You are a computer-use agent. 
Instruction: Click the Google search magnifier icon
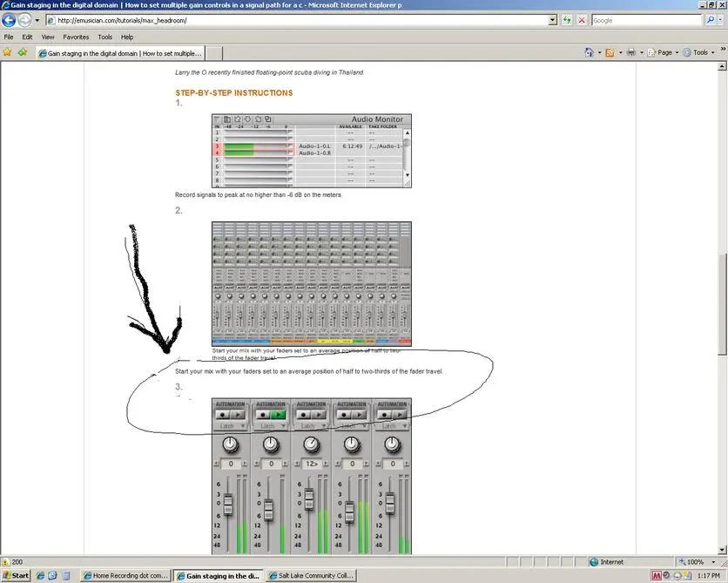711,20
